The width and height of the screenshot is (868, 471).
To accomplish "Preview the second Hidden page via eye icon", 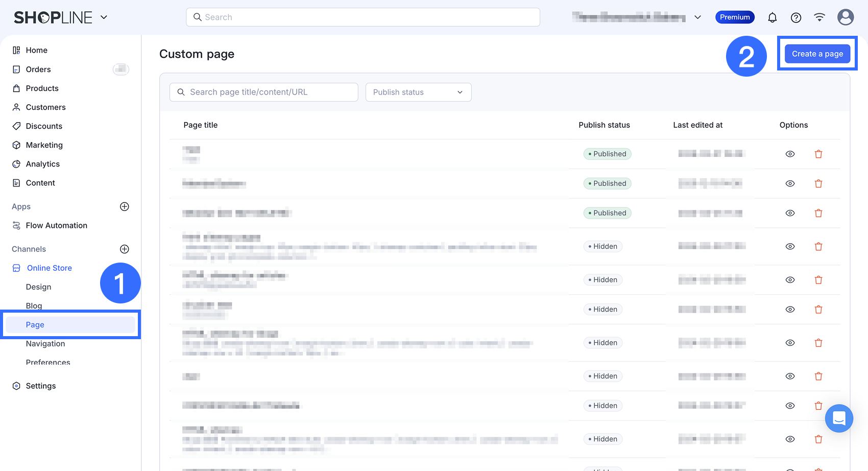I will tap(790, 280).
